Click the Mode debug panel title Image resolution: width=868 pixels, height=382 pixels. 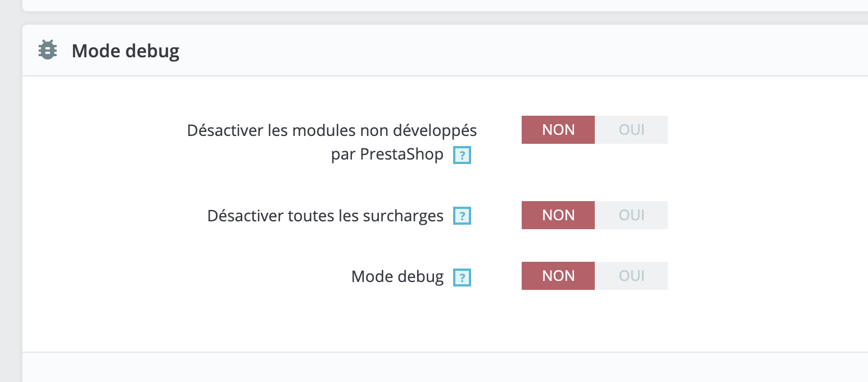click(x=125, y=51)
